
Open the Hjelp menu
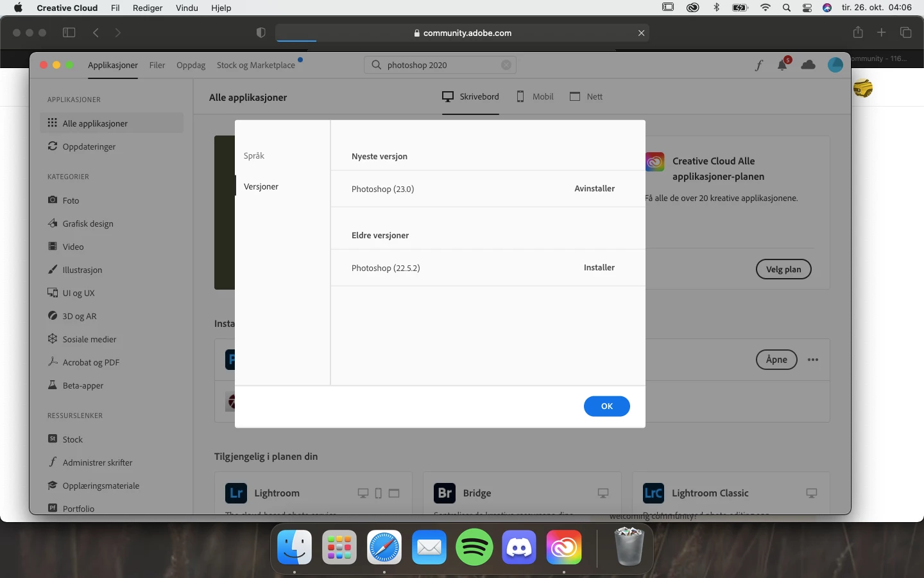point(221,8)
